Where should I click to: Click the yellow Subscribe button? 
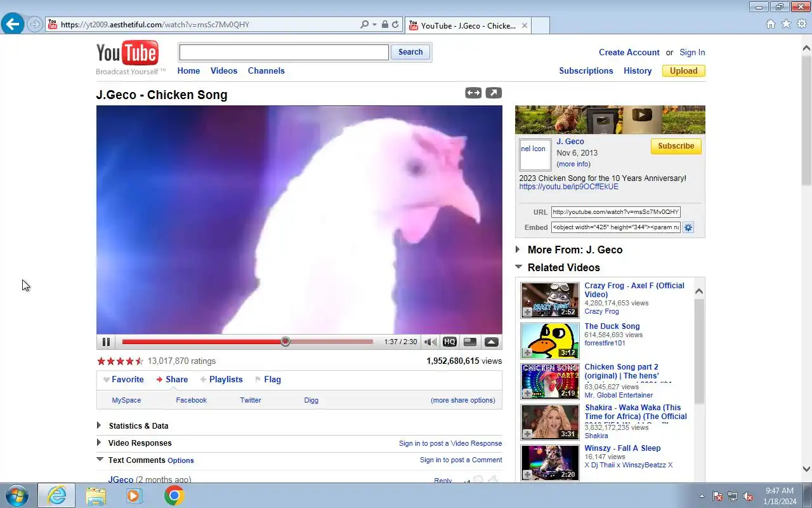tap(676, 146)
